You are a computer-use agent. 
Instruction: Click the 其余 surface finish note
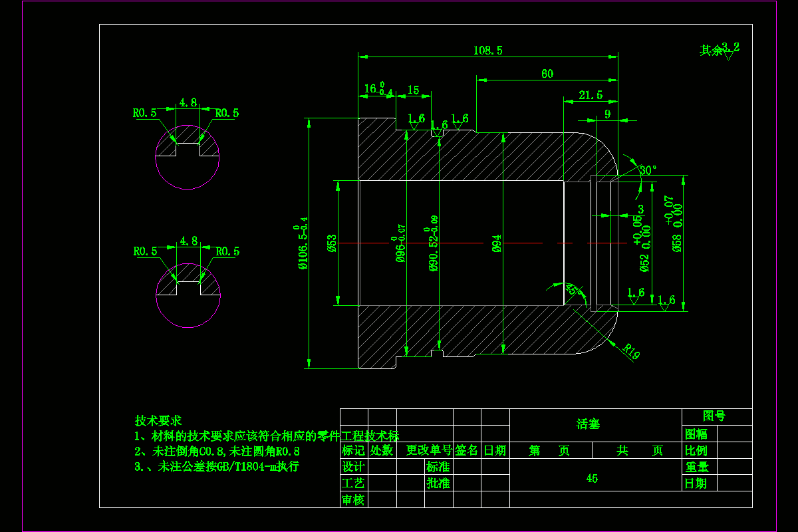point(711,51)
